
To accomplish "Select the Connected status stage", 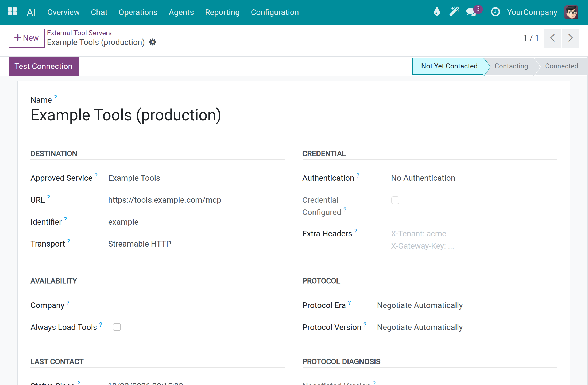I will coord(562,66).
